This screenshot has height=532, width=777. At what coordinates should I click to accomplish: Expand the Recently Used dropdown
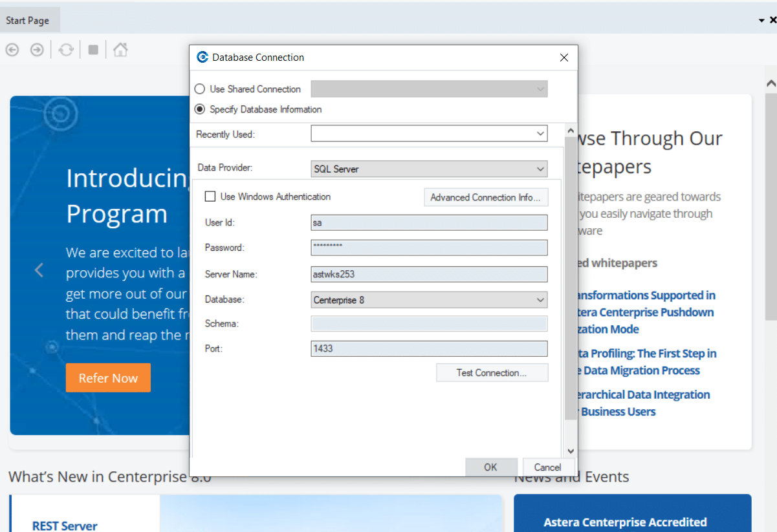coord(540,134)
